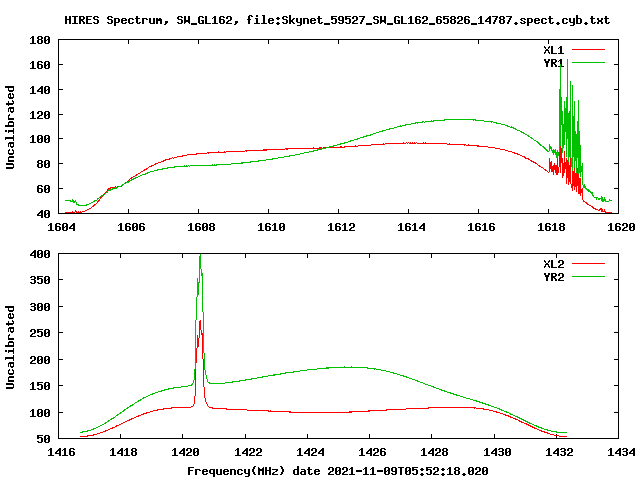Image resolution: width=640 pixels, height=480 pixels.
Task: Click the 300 y-axis tick label
Action: click(x=40, y=307)
